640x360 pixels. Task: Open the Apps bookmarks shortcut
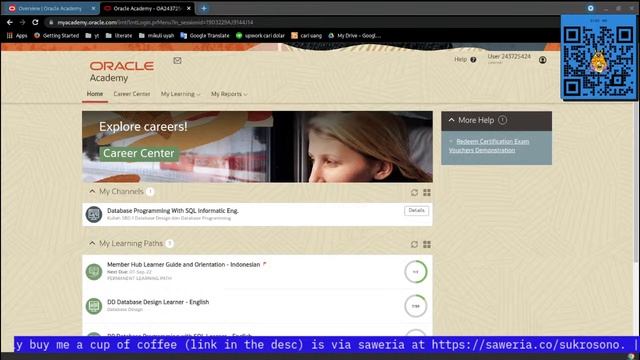(17, 36)
